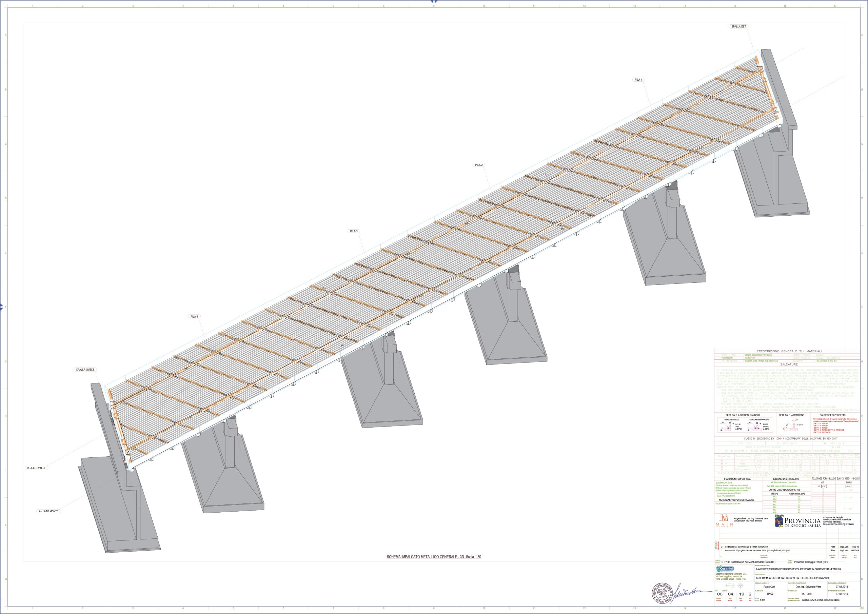Image resolution: width=868 pixels, height=614 pixels.
Task: Click the scale value 1:50 in title block
Action: (x=763, y=600)
